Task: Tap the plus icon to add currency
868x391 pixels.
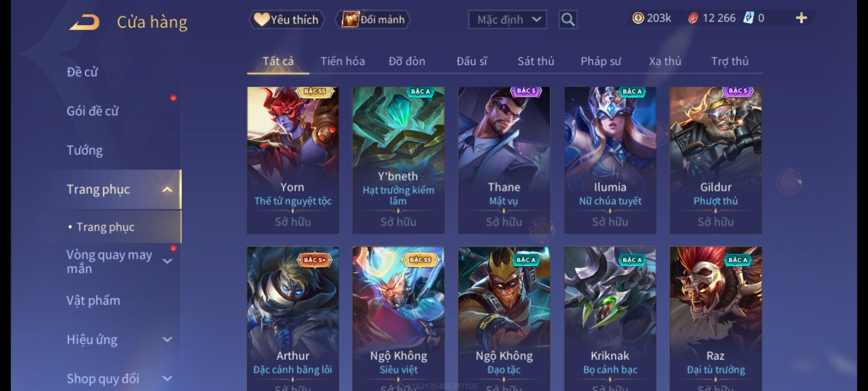Action: coord(801,18)
